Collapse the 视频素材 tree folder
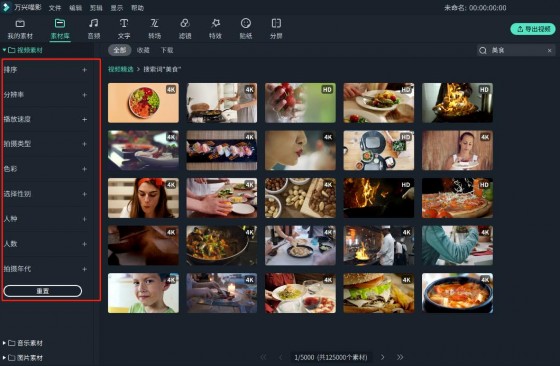Screen dimensions: 560x366 [4, 50]
